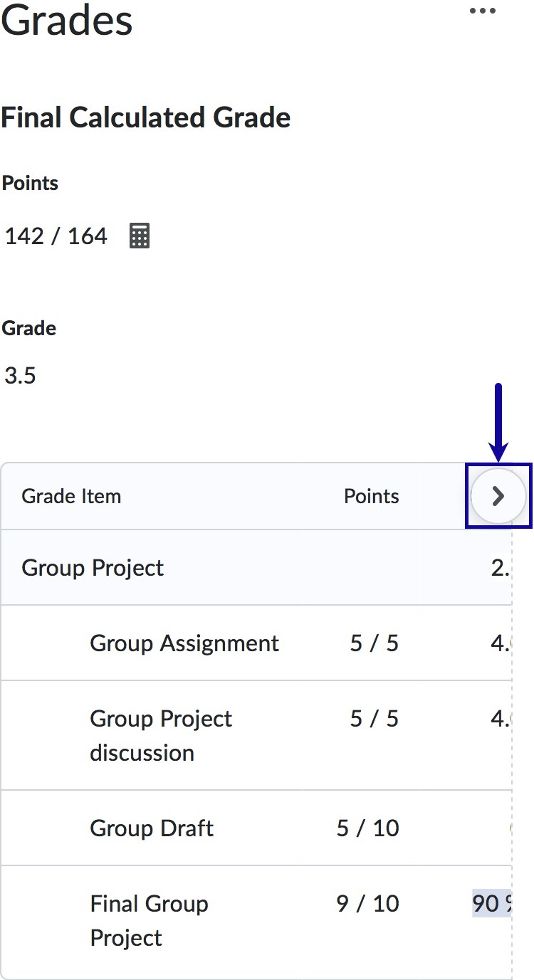Click the Group Assignment grade item
Image resolution: width=534 pixels, height=980 pixels.
point(184,643)
